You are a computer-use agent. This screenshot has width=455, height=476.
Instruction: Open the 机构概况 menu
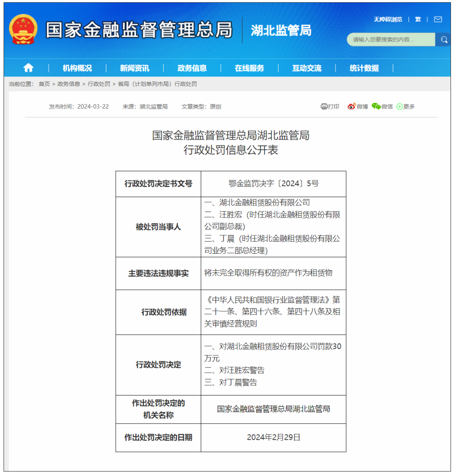coord(77,68)
